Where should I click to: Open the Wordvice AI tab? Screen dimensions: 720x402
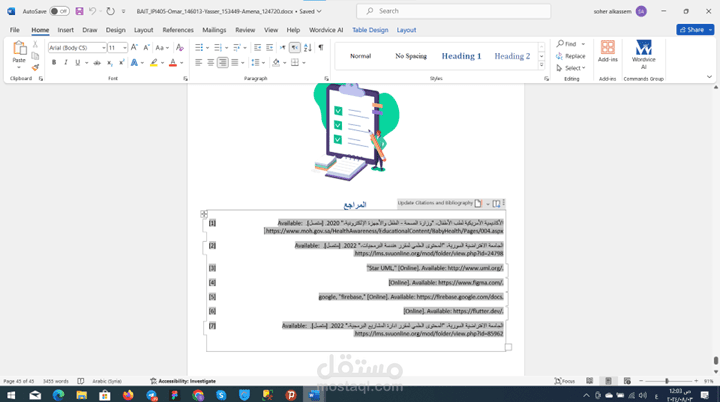click(x=326, y=30)
